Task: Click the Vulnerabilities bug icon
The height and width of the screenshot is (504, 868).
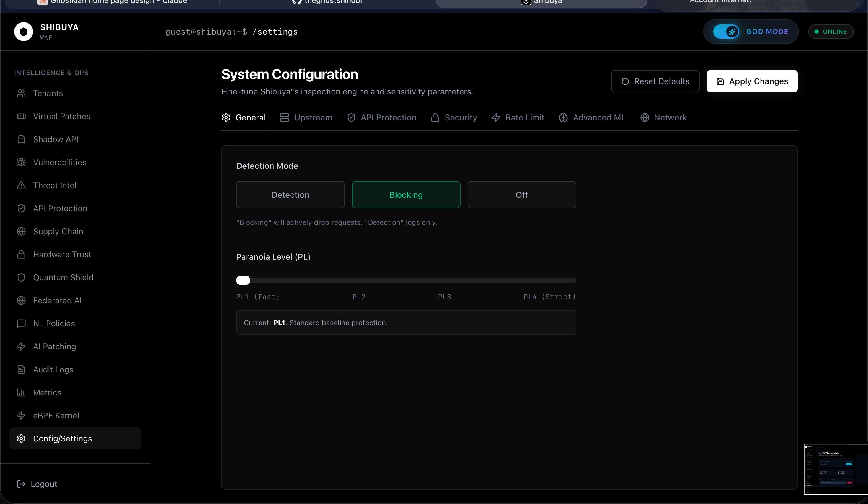Action: pos(21,163)
